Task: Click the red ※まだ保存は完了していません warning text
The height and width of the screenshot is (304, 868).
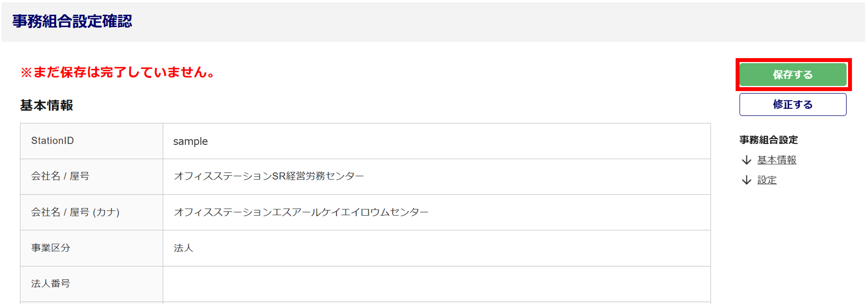Action: coord(118,72)
